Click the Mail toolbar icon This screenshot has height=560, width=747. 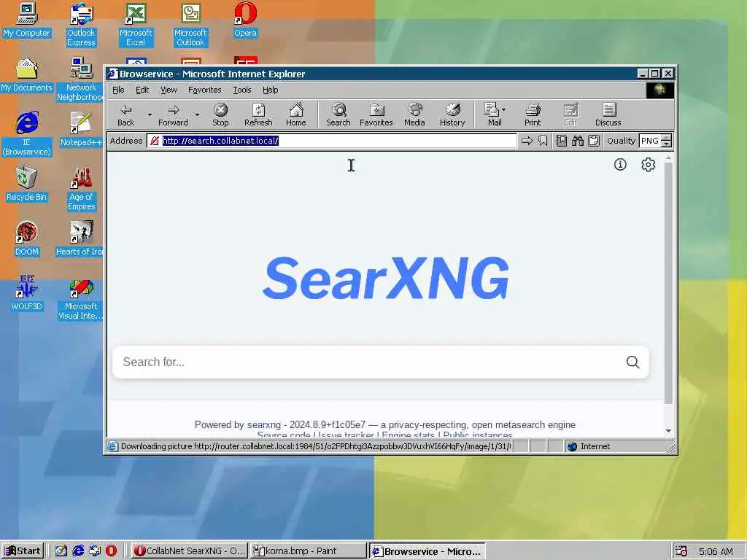pyautogui.click(x=492, y=115)
